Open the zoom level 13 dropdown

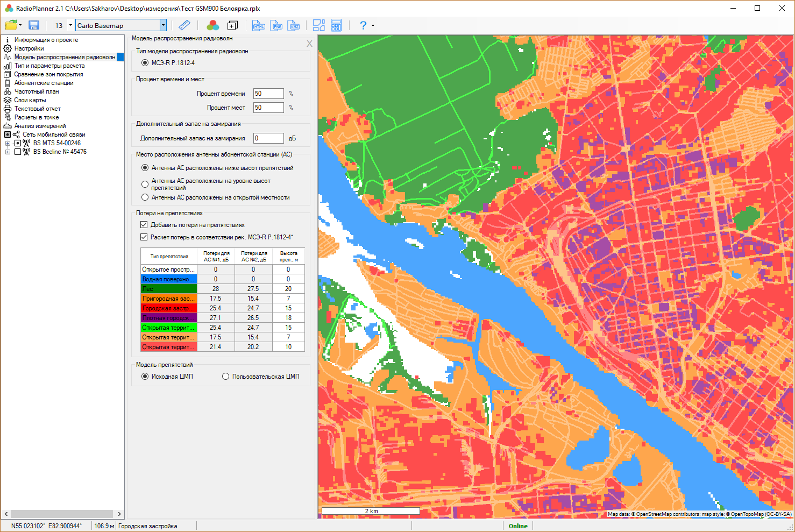(x=70, y=25)
